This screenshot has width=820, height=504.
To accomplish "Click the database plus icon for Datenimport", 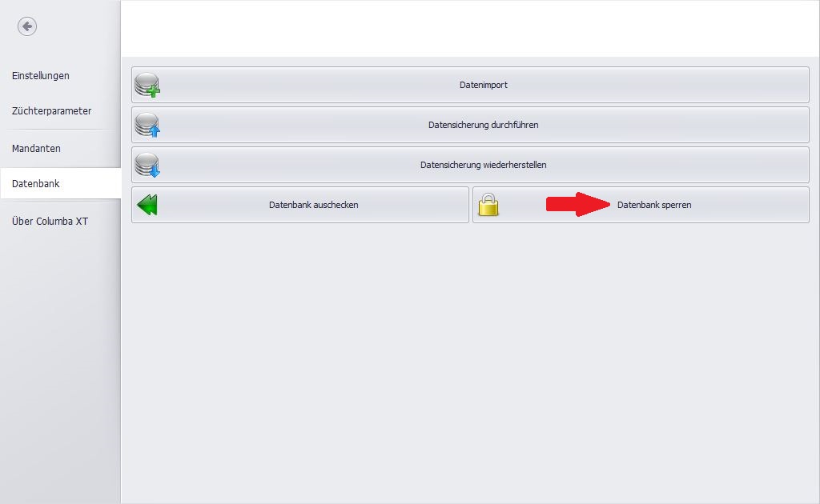I will [147, 85].
